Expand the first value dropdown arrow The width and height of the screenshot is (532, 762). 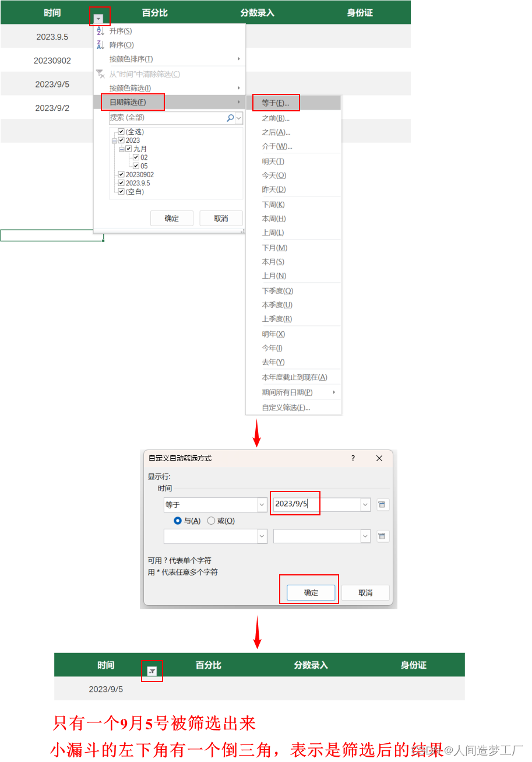[365, 505]
